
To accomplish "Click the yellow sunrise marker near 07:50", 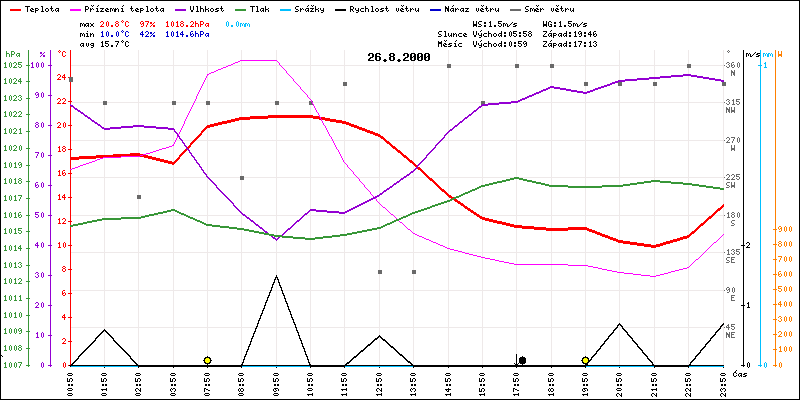I will 207,360.
